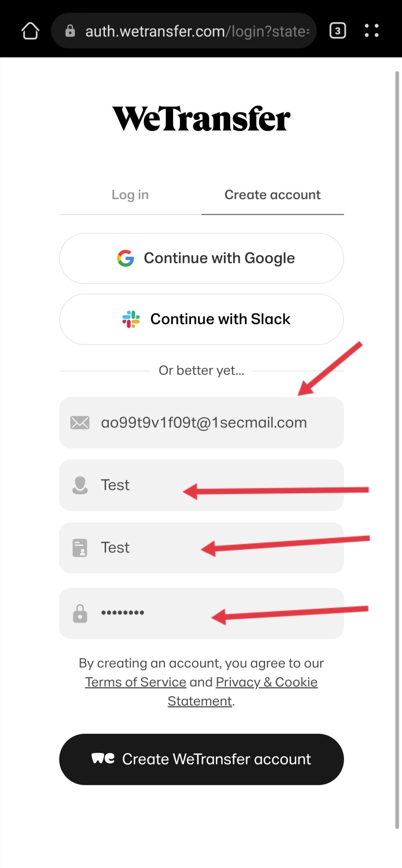
Task: Click the padlock icon in password field
Action: pos(80,614)
